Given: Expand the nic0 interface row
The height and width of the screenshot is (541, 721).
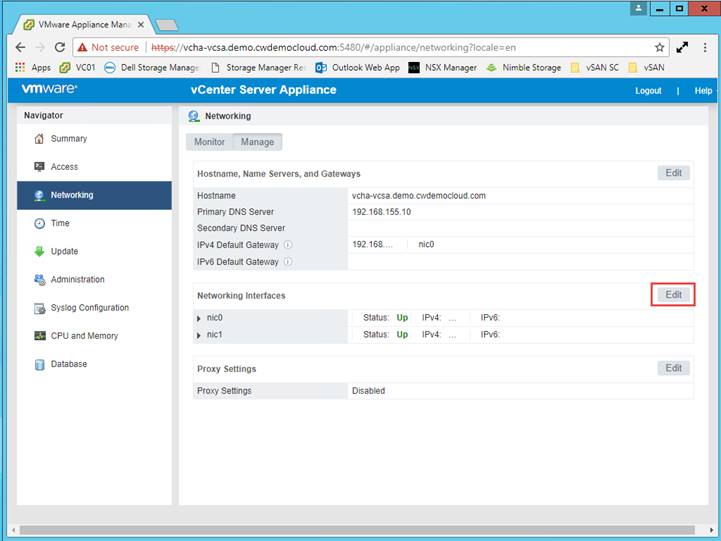Looking at the screenshot, I should (x=199, y=318).
